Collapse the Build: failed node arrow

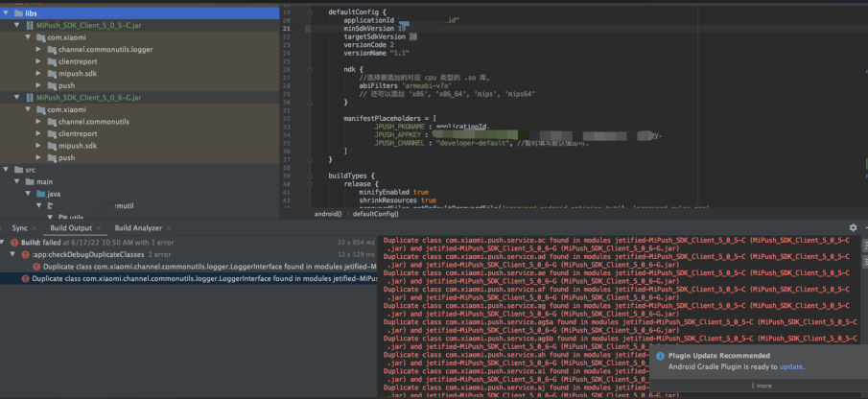click(3, 243)
